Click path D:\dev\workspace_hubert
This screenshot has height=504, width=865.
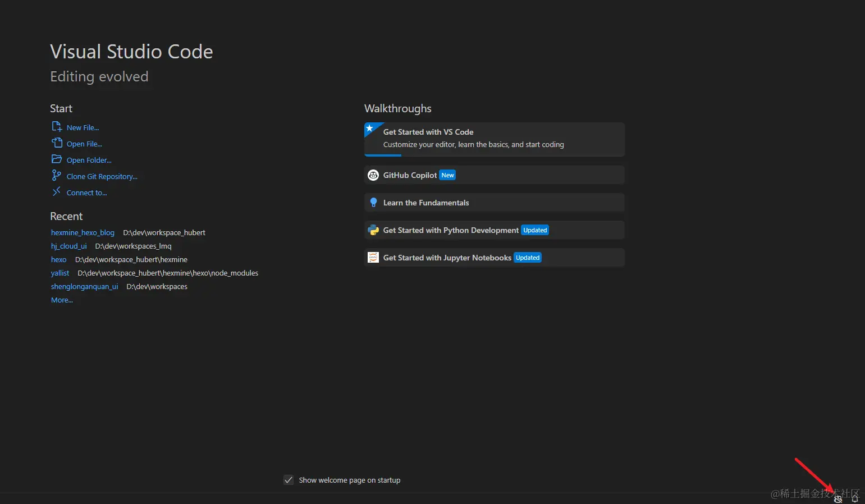pos(164,233)
